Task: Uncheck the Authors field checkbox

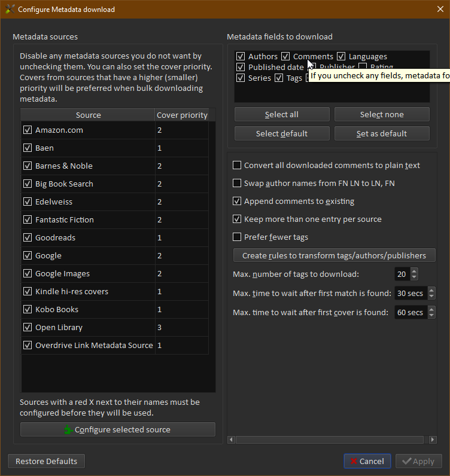Action: 241,56
